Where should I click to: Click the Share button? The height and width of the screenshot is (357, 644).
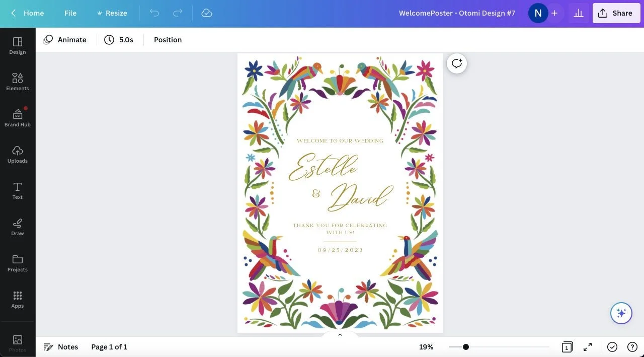coord(616,13)
